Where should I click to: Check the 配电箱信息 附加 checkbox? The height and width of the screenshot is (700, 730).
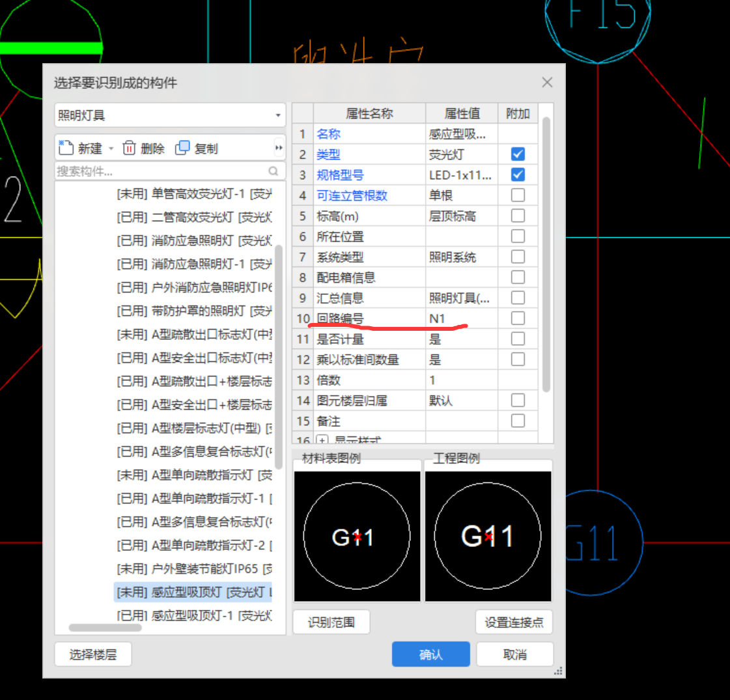pyautogui.click(x=518, y=277)
